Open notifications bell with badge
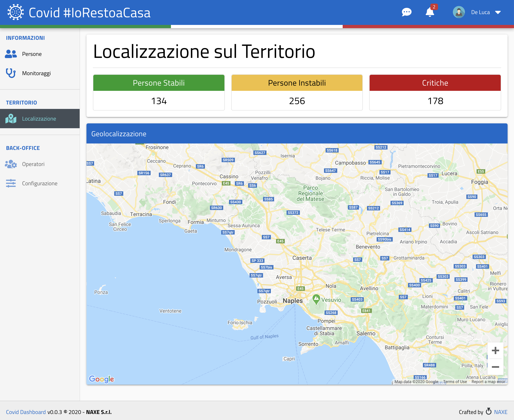 click(x=430, y=12)
